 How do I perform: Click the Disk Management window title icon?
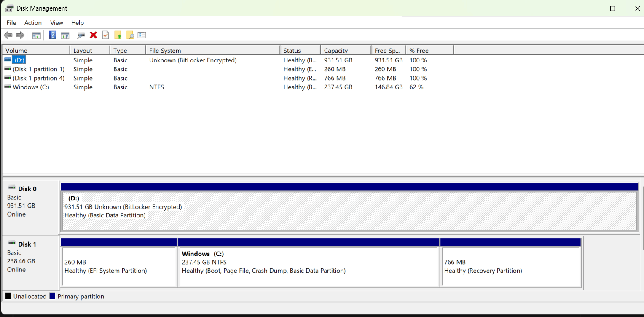point(9,8)
